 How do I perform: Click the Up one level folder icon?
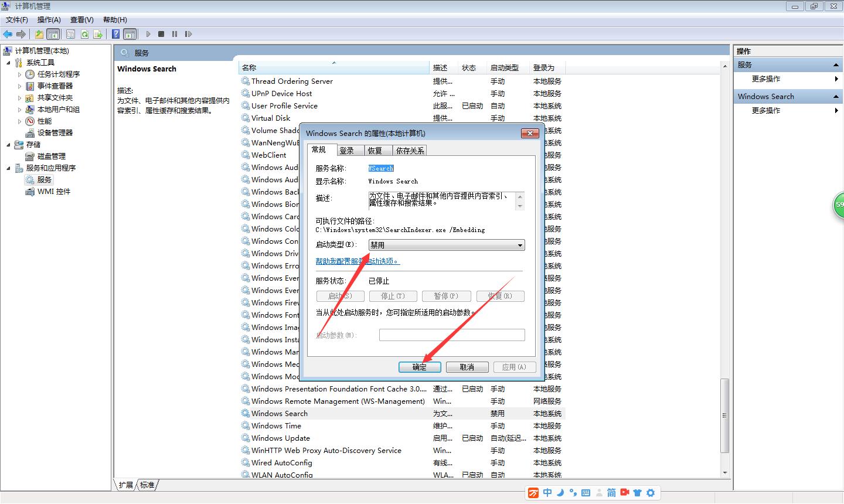click(39, 34)
